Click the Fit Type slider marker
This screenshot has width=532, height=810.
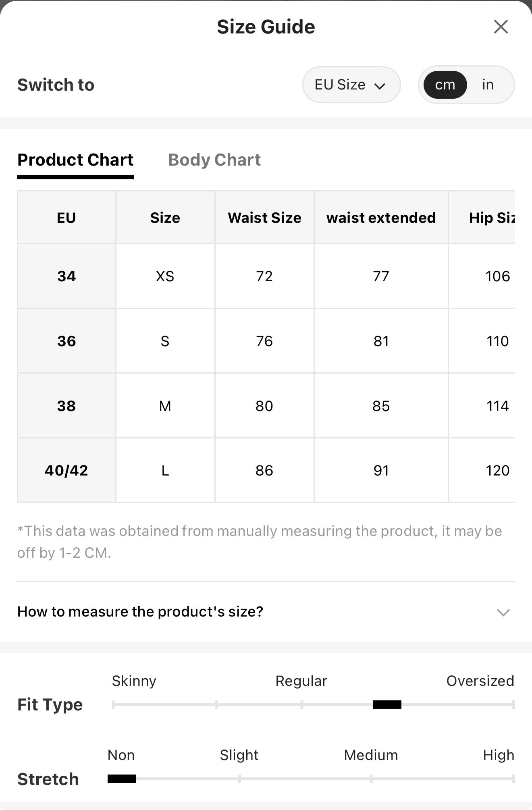click(x=387, y=704)
